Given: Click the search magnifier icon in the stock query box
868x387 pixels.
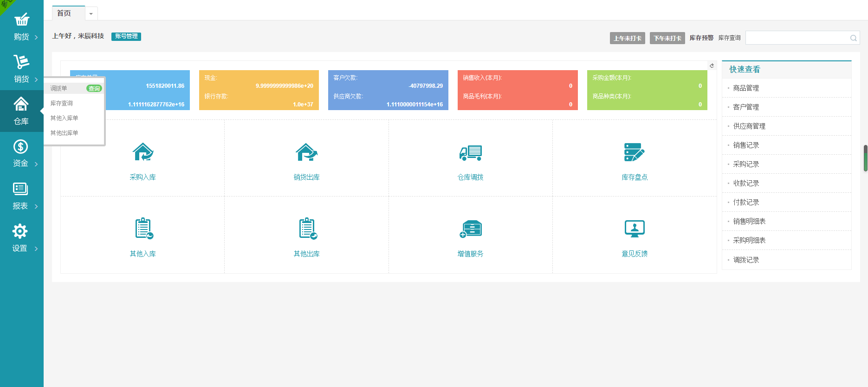Looking at the screenshot, I should (x=853, y=38).
